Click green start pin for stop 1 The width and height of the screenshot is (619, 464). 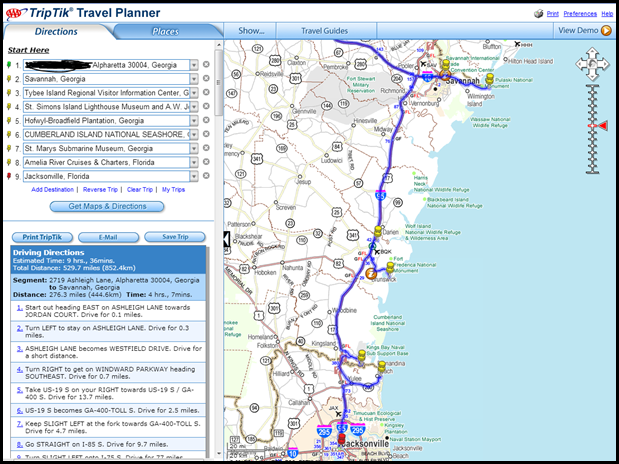9,65
